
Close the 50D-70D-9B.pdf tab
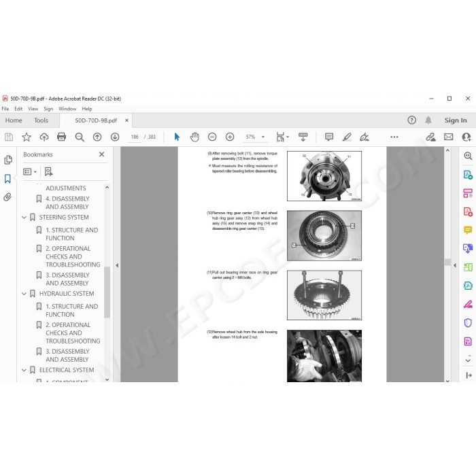click(127, 120)
